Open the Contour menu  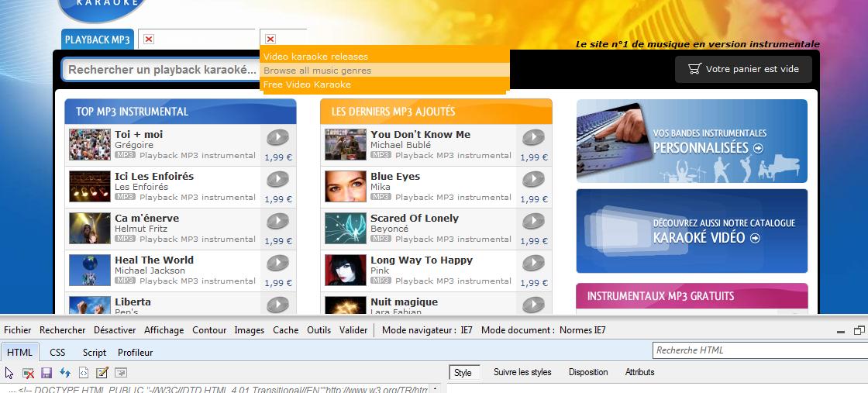pyautogui.click(x=209, y=330)
